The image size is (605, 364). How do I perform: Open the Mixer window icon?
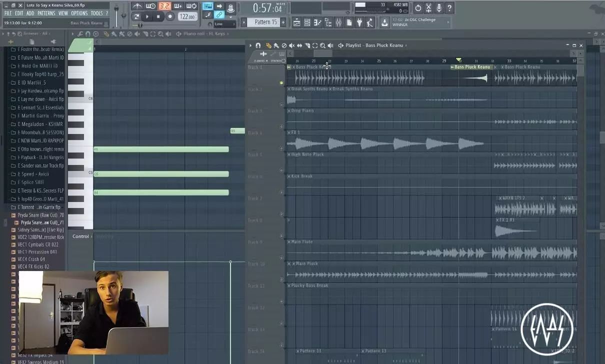tap(338, 22)
